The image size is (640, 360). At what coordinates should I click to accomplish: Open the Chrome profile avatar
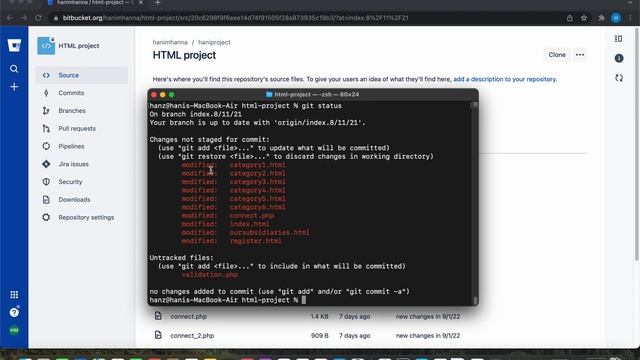[616, 18]
